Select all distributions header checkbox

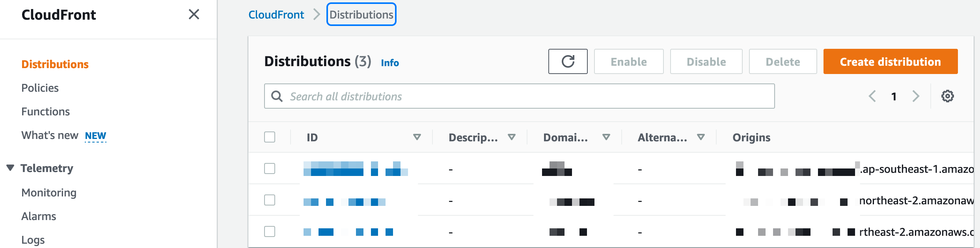pyautogui.click(x=270, y=137)
